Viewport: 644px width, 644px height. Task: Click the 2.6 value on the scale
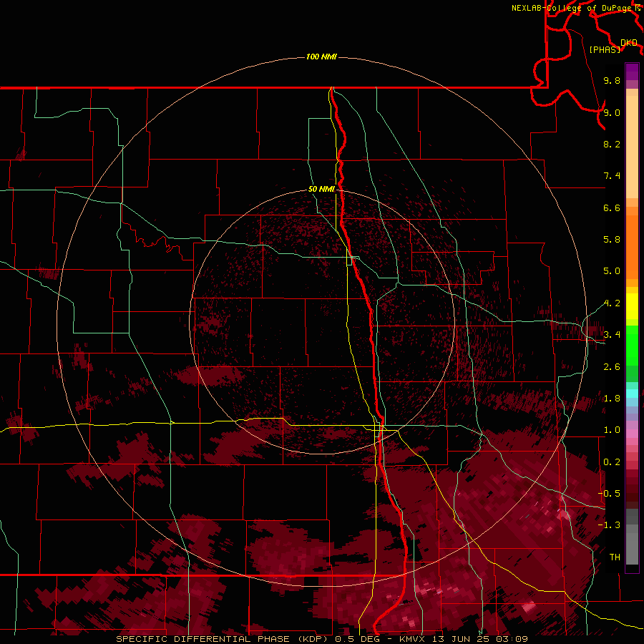pyautogui.click(x=612, y=367)
